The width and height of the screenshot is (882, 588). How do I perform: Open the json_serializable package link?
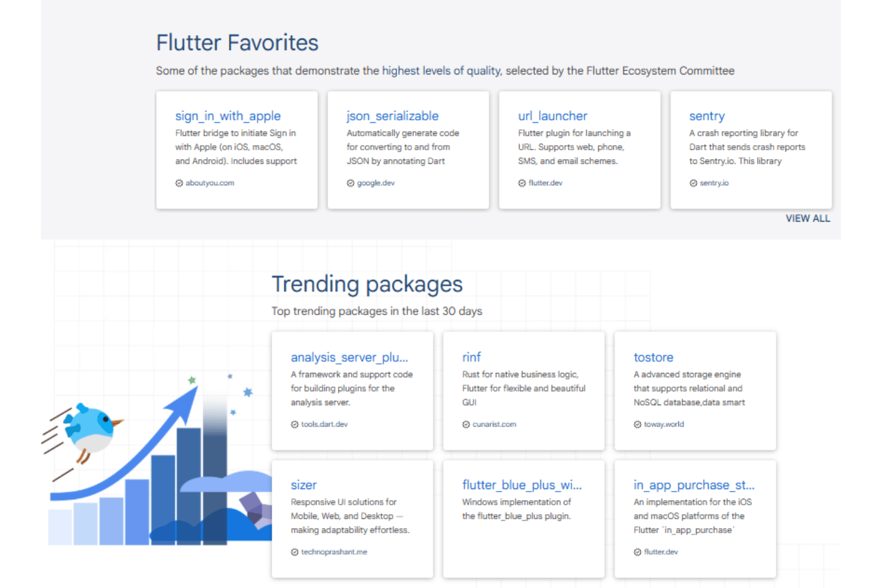point(392,116)
